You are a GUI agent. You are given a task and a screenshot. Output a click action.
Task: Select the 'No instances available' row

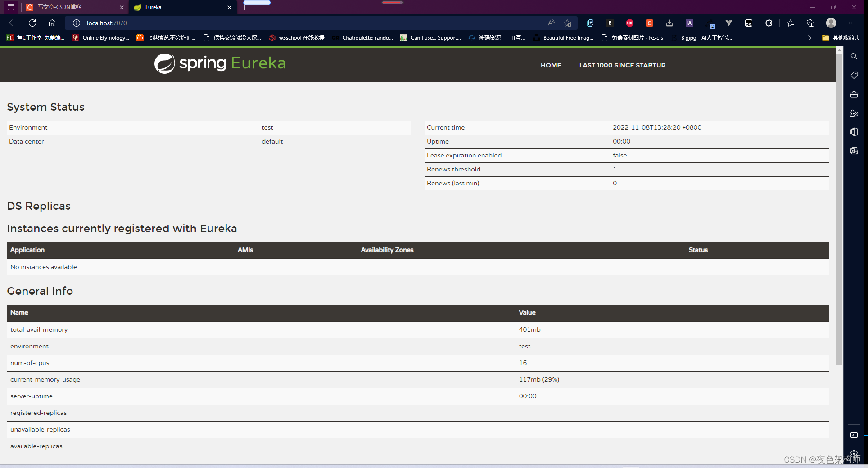pos(418,267)
